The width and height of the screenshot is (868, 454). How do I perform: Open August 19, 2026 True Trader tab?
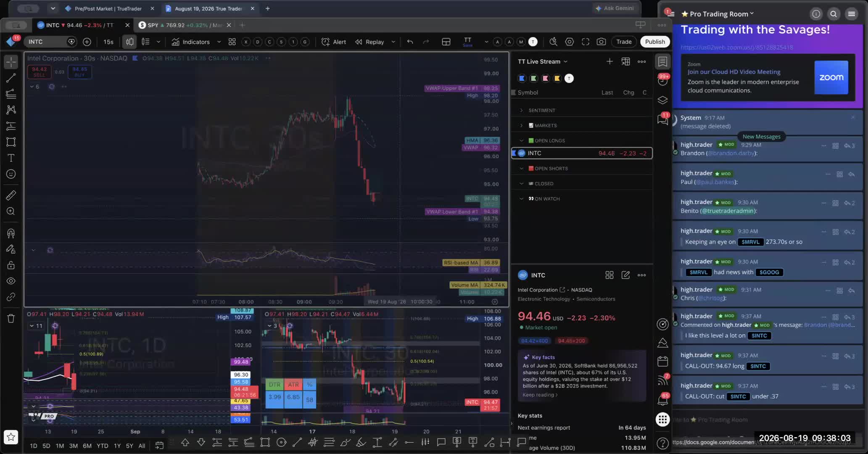coord(208,8)
